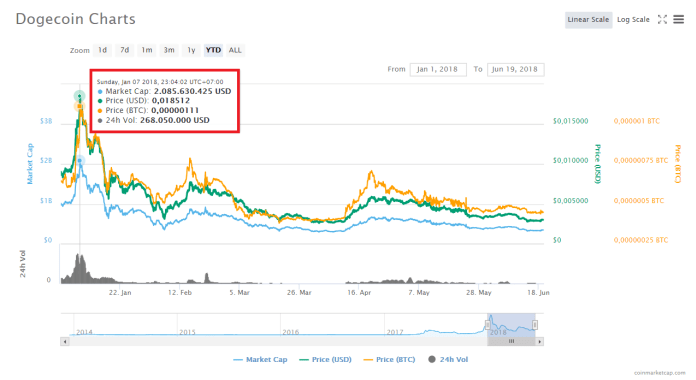The height and width of the screenshot is (380, 696).
Task: Click the 0,00000025 BTC axis label
Action: [641, 240]
